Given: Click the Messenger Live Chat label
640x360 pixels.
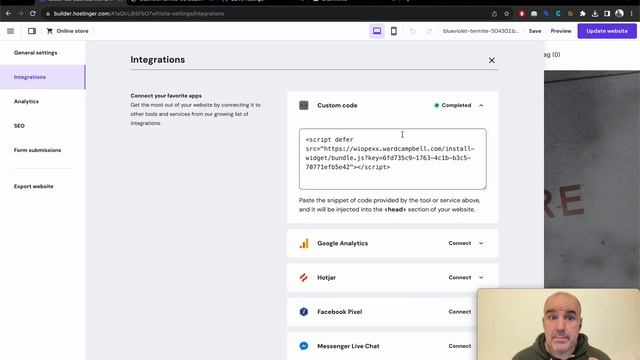Looking at the screenshot, I should tap(348, 346).
